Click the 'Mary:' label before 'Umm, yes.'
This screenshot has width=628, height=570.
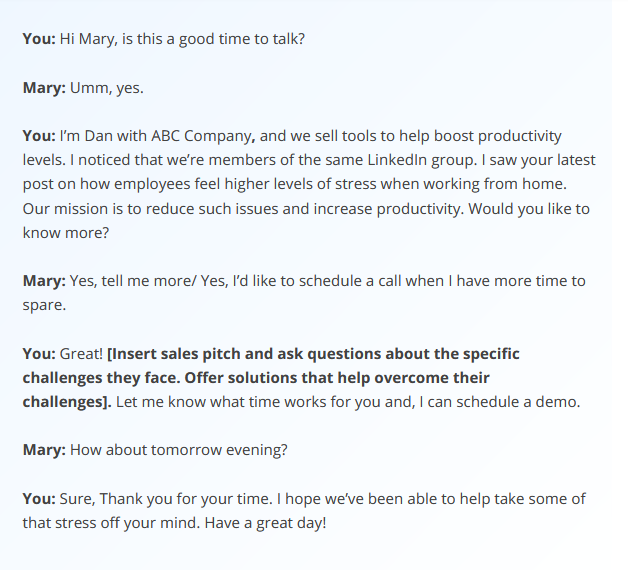[x=44, y=88]
